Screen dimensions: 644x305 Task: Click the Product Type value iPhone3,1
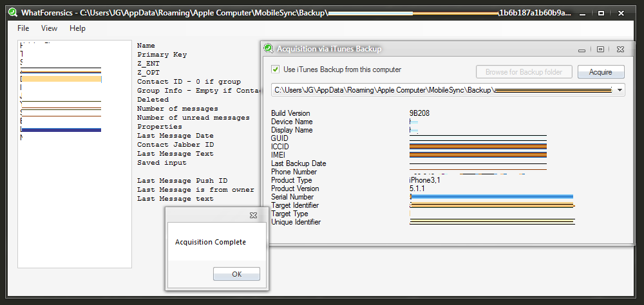point(425,180)
